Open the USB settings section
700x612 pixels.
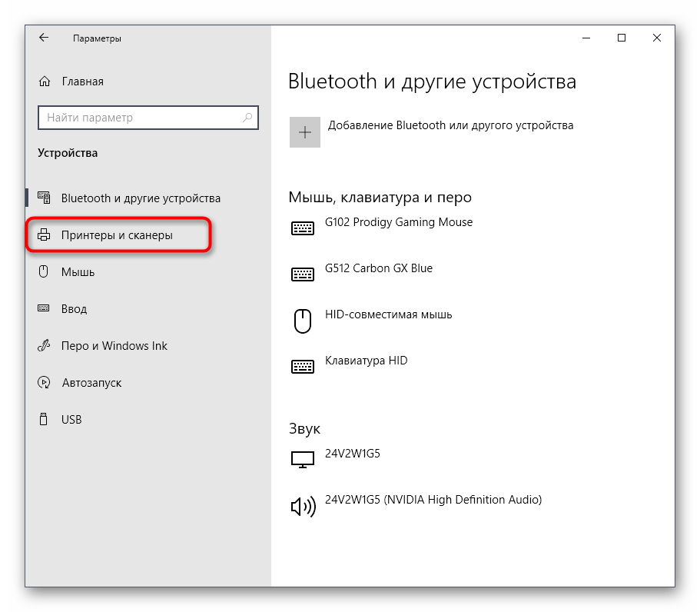71,420
